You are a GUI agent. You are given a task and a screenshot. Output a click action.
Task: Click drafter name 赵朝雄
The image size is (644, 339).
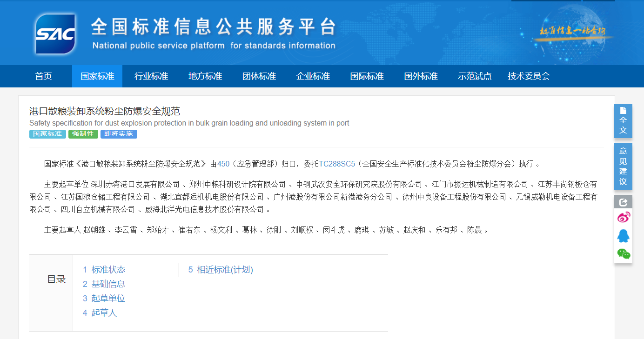(94, 230)
